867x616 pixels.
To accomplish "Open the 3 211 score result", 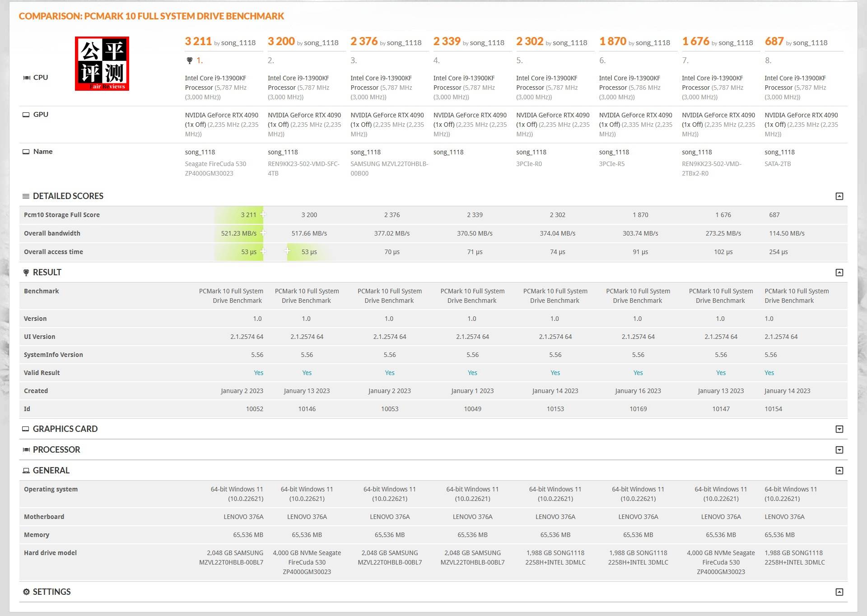I will tap(198, 42).
